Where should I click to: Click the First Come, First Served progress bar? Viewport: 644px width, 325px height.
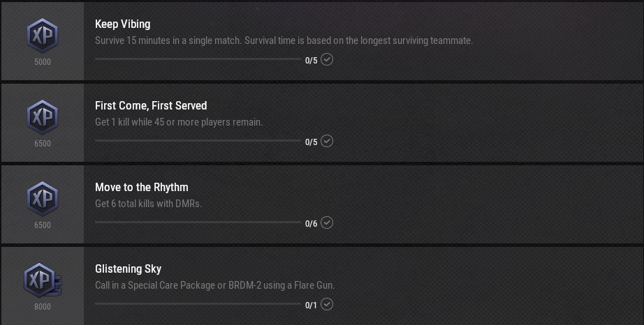(x=198, y=141)
